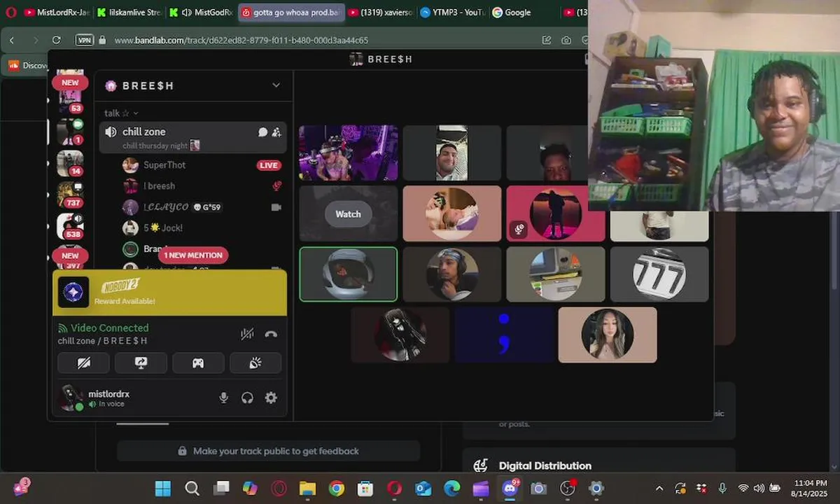Open Task View on taskbar
Image resolution: width=840 pixels, height=504 pixels.
pos(221,488)
